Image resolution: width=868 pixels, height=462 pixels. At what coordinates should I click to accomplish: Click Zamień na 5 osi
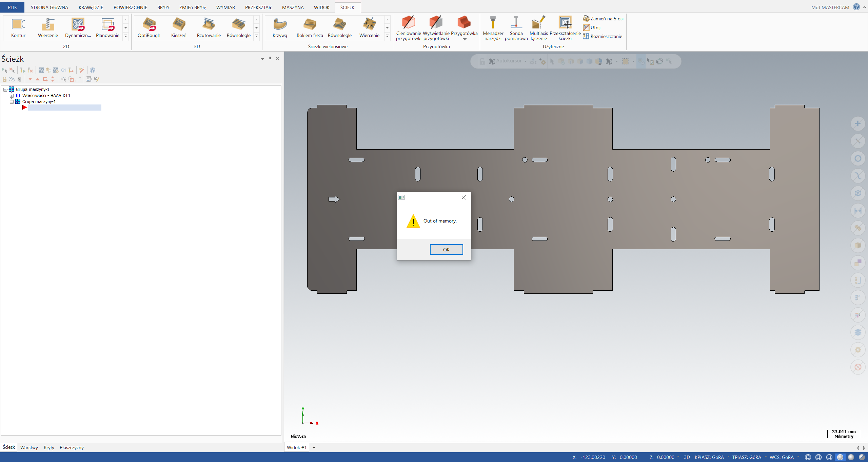click(x=603, y=19)
